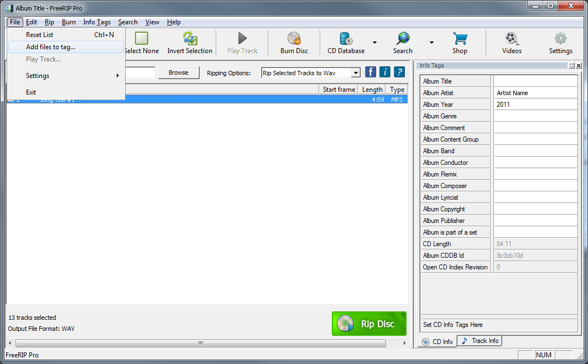This screenshot has width=588, height=364.
Task: Choose Add files to tag... menu entry
Action: coord(66,47)
